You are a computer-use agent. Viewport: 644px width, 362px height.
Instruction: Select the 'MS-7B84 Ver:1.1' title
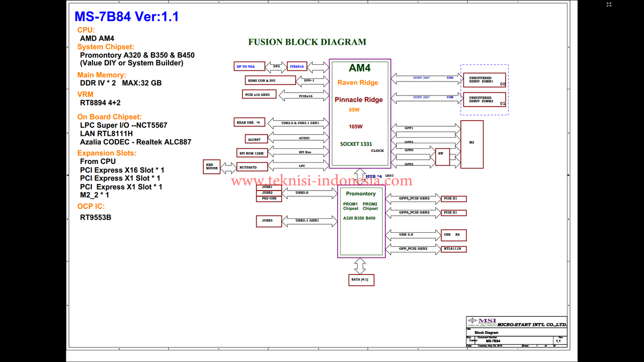(x=127, y=17)
